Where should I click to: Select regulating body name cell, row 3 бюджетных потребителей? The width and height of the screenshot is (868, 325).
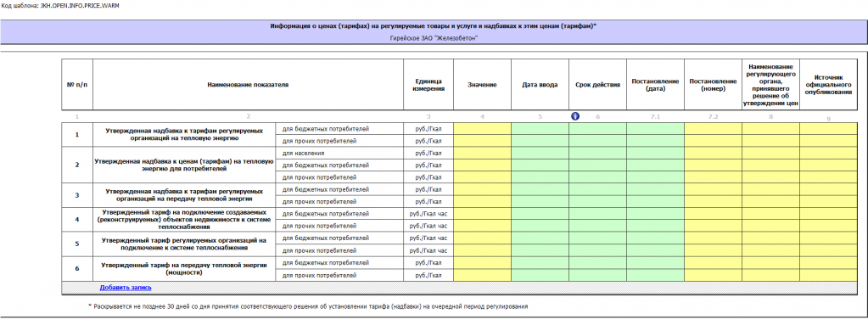tap(770, 190)
